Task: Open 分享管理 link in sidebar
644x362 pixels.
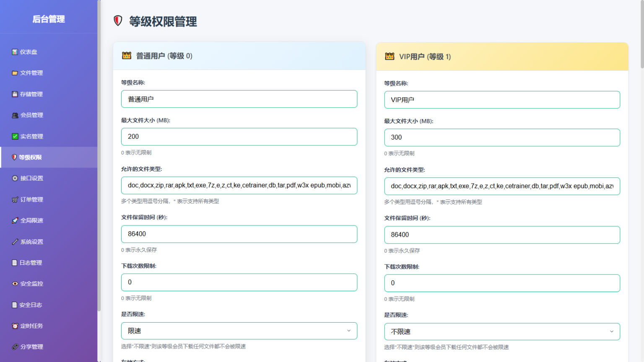Action: pos(31,347)
